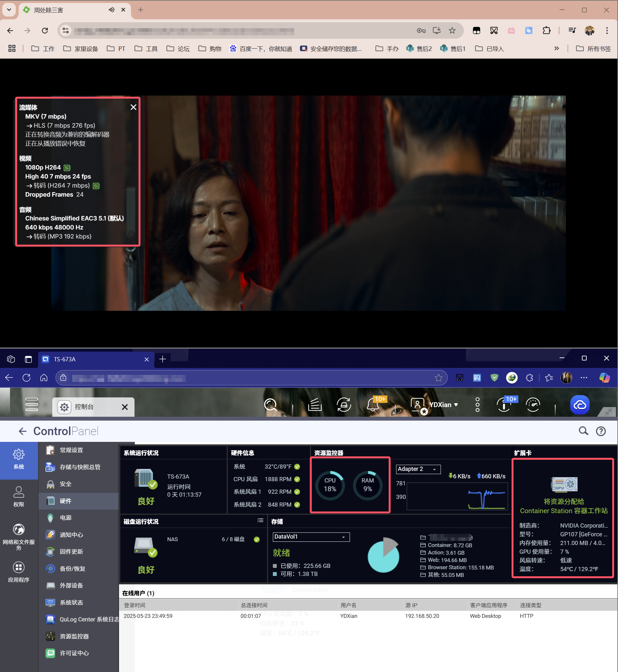Open 存储与快照总管 item
The image size is (618, 672).
[x=79, y=467]
